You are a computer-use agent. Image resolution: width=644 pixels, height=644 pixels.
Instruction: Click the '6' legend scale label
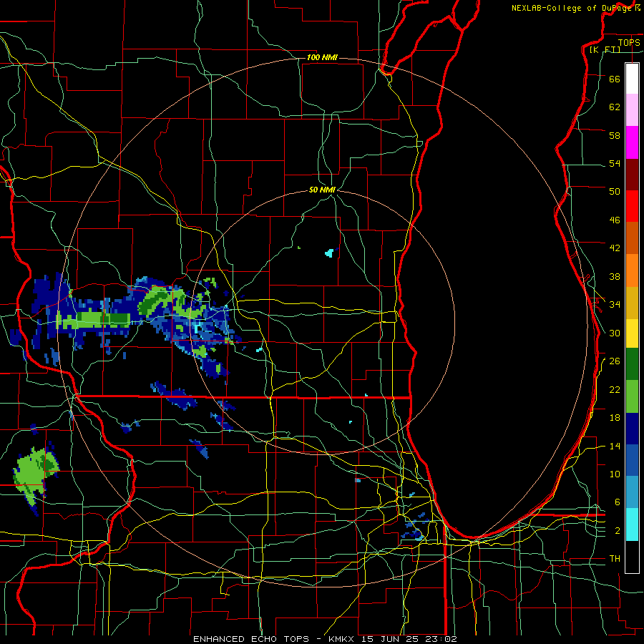[x=618, y=502]
